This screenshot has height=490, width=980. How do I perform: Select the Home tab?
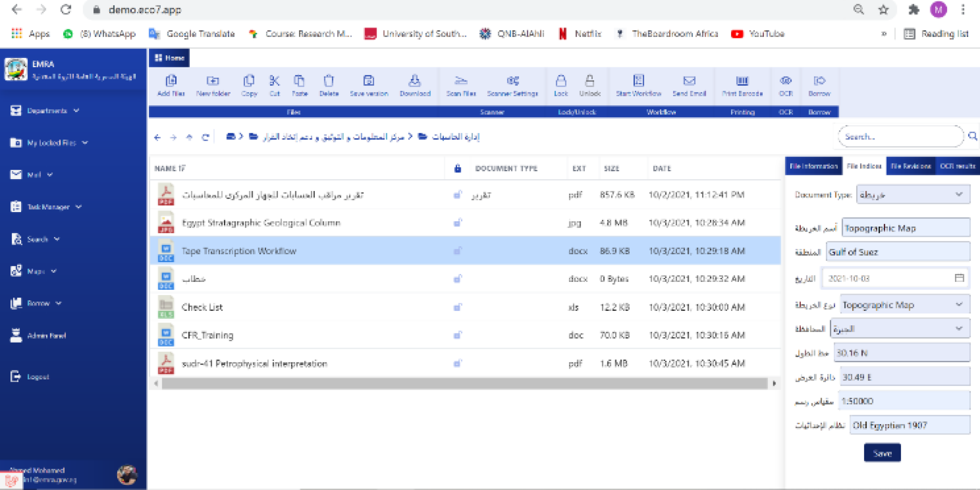click(169, 58)
